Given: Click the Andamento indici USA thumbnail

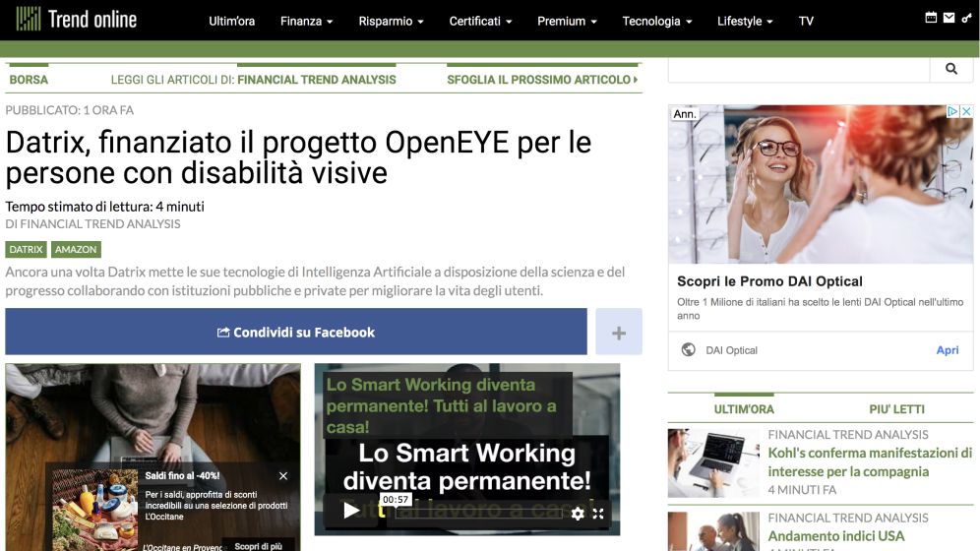Looking at the screenshot, I should 713,531.
